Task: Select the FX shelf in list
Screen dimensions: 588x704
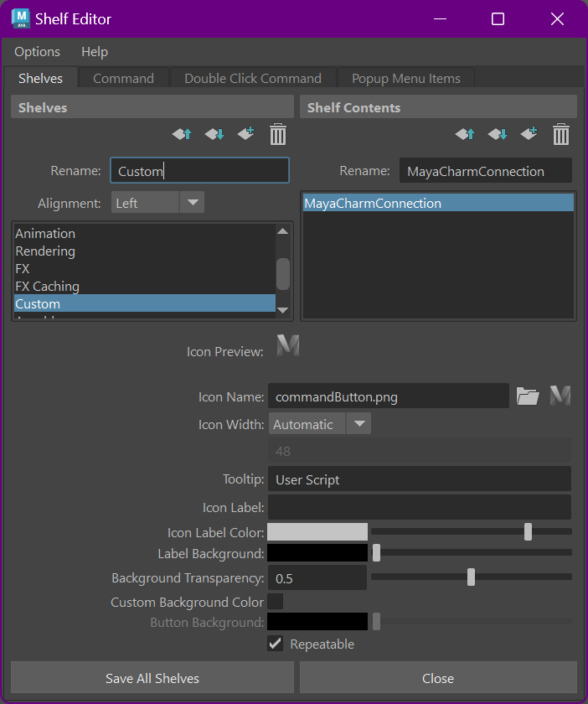Action: (145, 268)
